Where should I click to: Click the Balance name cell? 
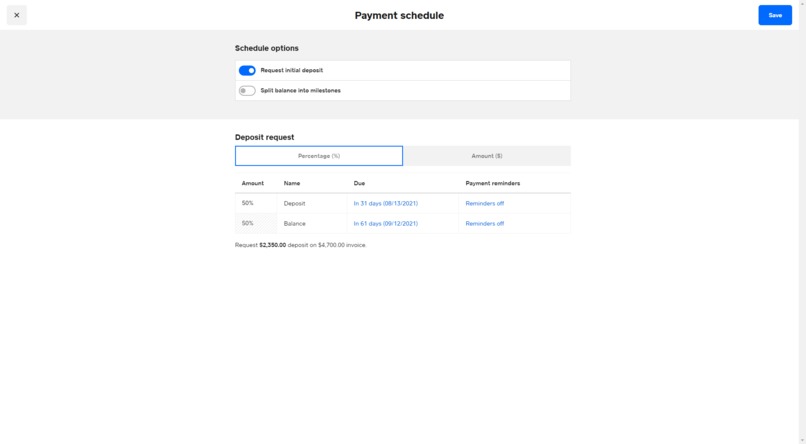point(312,224)
